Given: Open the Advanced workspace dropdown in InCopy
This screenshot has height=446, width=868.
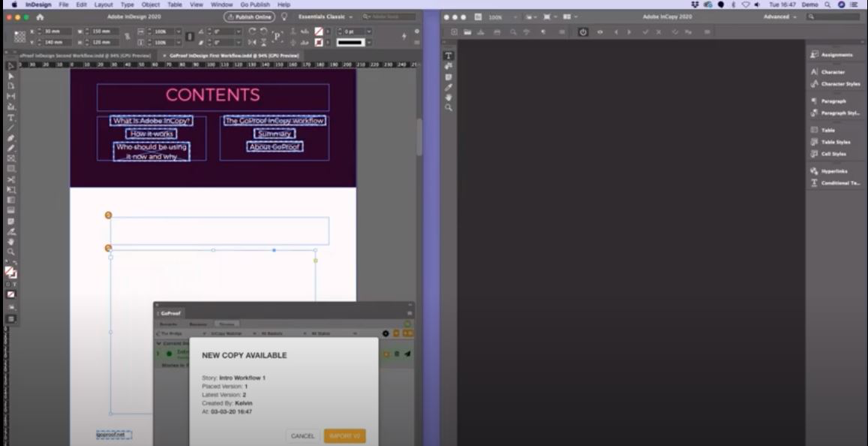Looking at the screenshot, I should 780,17.
